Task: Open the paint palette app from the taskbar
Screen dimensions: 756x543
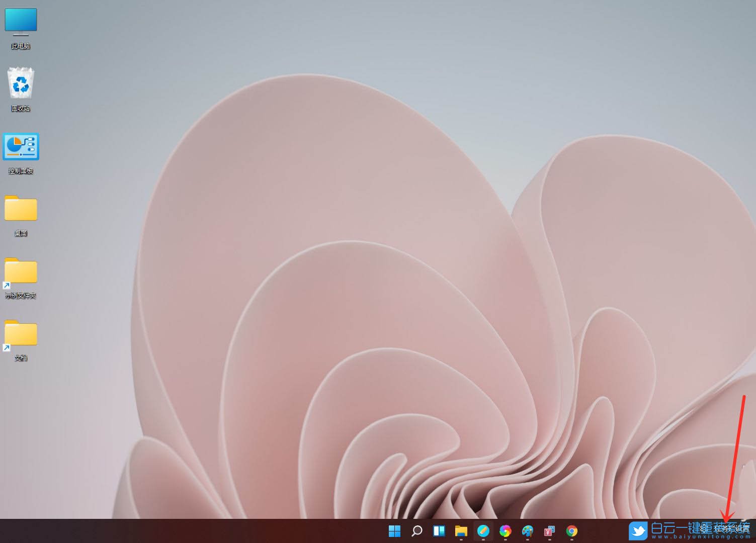Action: [527, 531]
